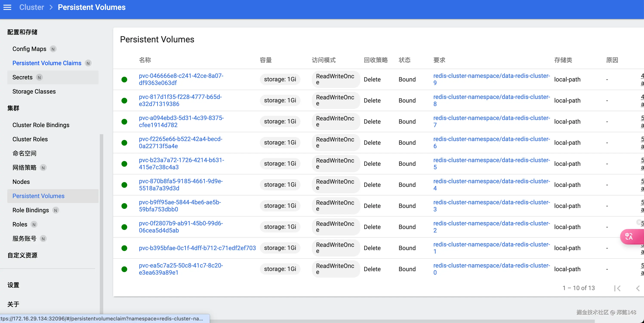Screen dimensions: 644x323
Task: Click green status dot of pvc-046666e8 row
Action: click(x=124, y=80)
